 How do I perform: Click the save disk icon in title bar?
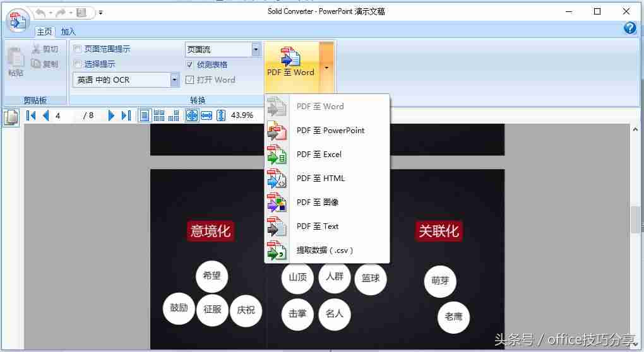tap(81, 13)
